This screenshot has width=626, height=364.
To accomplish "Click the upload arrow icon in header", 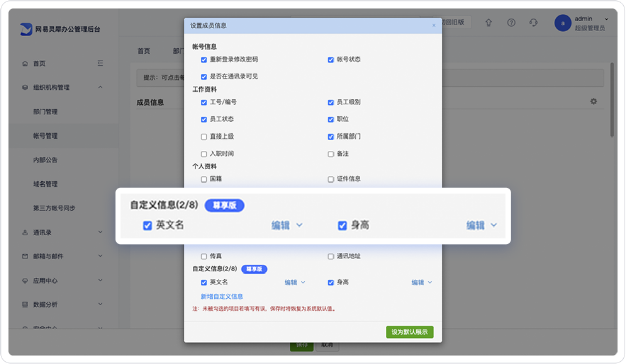I will [x=488, y=23].
